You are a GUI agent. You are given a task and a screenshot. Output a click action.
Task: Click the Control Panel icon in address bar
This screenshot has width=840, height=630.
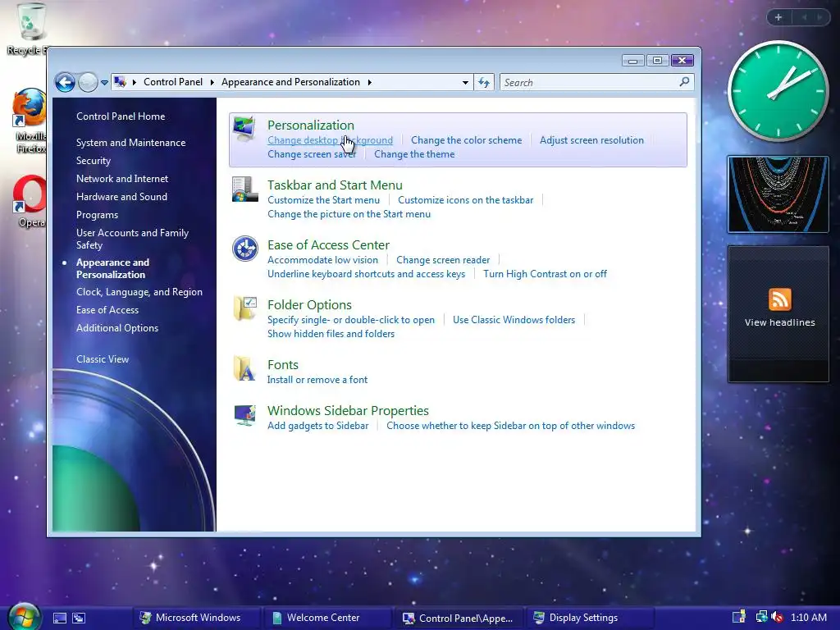120,82
